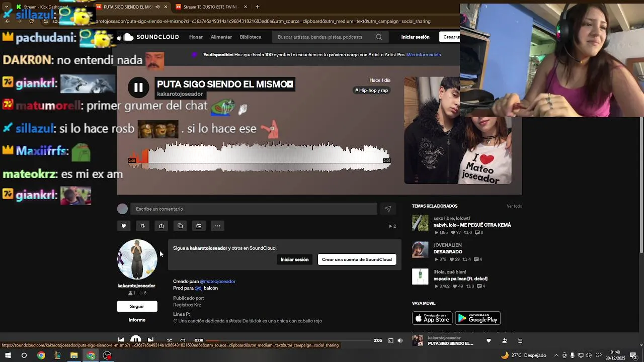Pause the track with the large pause button
644x362 pixels.
(138, 87)
